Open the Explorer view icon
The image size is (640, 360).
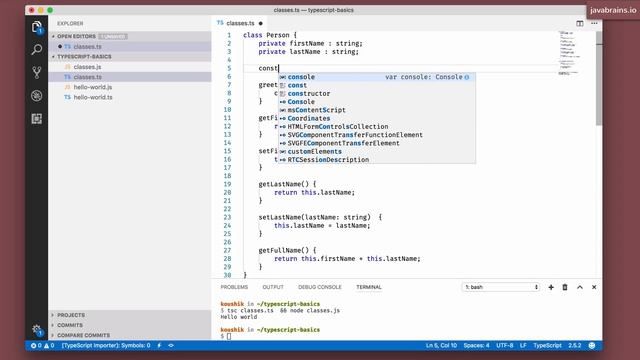coord(36,27)
